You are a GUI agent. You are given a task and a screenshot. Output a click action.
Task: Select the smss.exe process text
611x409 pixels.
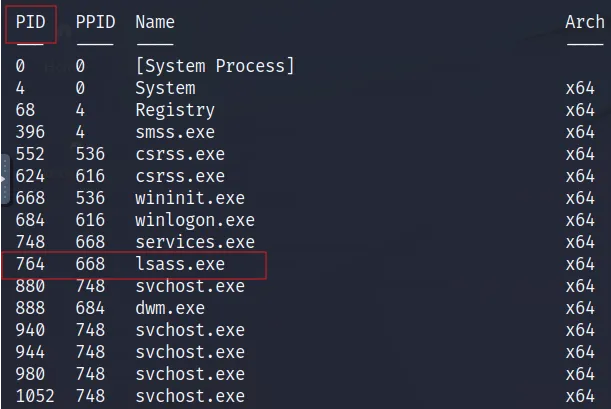175,132
